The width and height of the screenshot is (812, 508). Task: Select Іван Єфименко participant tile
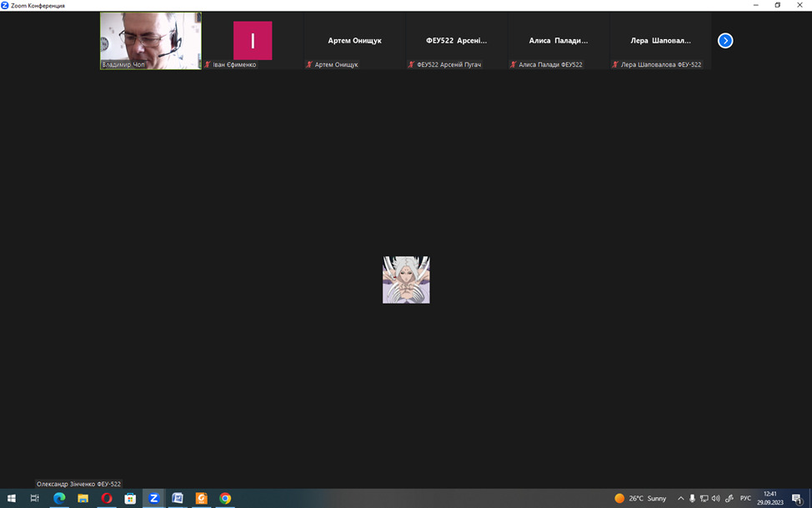[x=253, y=40]
